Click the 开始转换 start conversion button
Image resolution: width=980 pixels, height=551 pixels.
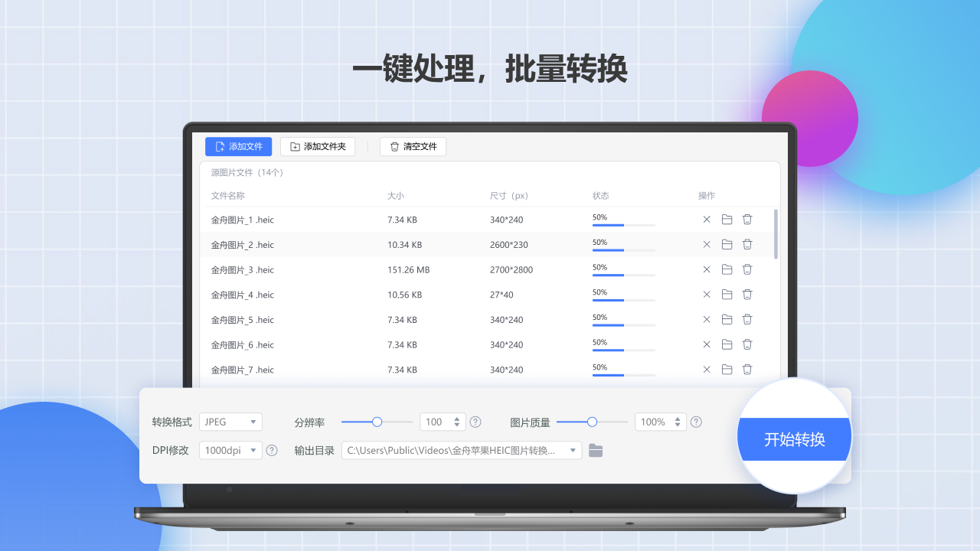click(794, 435)
